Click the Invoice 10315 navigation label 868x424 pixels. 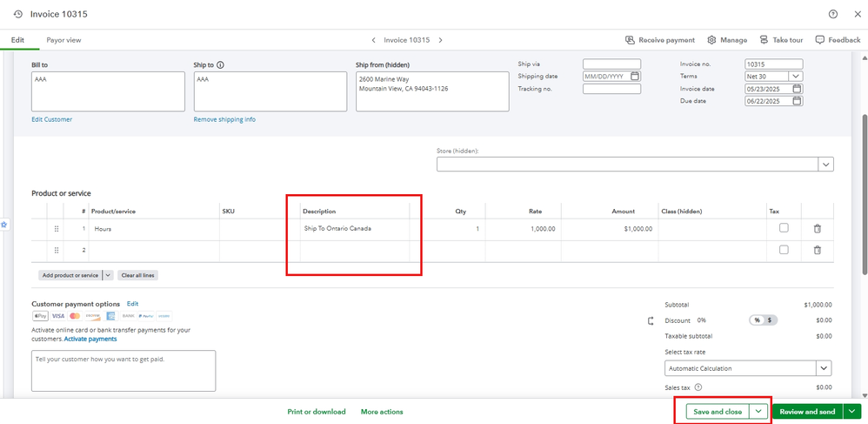click(407, 40)
